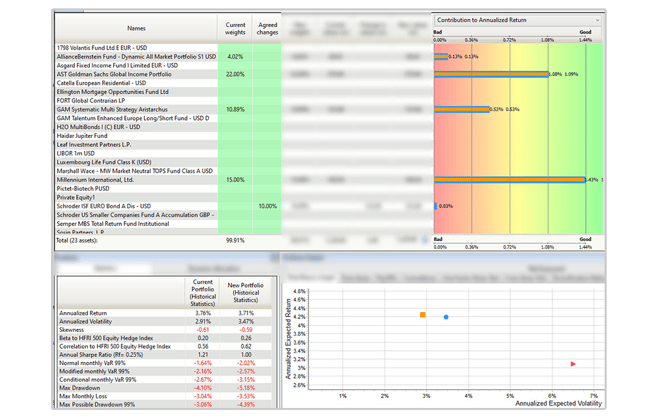This screenshot has height=419, width=659.
Task: Select Correlation to HFRI 500 Equity Hedge Index
Action: click(x=115, y=347)
